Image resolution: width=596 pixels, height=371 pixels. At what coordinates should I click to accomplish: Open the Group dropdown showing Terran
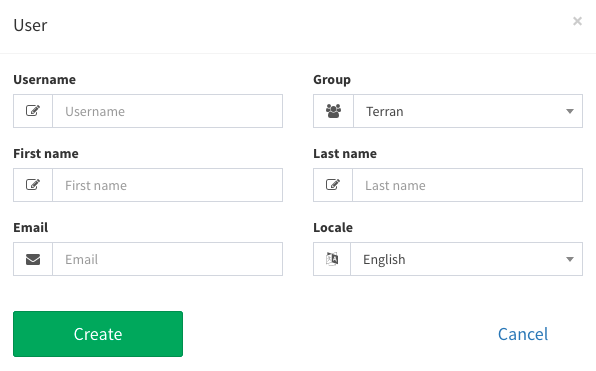[x=468, y=111]
